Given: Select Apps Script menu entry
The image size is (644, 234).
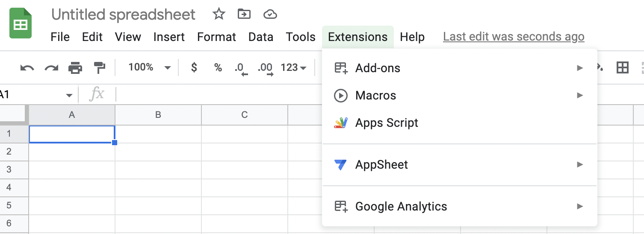Looking at the screenshot, I should click(459, 123).
